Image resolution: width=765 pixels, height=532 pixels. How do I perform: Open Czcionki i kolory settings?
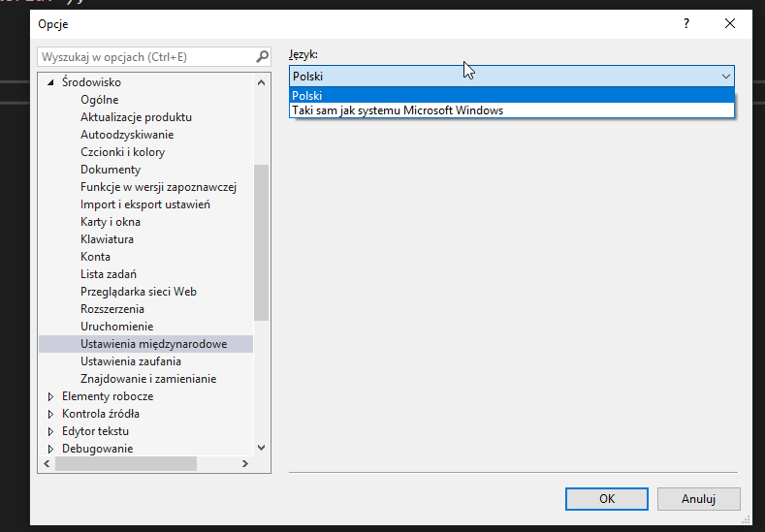(x=122, y=152)
